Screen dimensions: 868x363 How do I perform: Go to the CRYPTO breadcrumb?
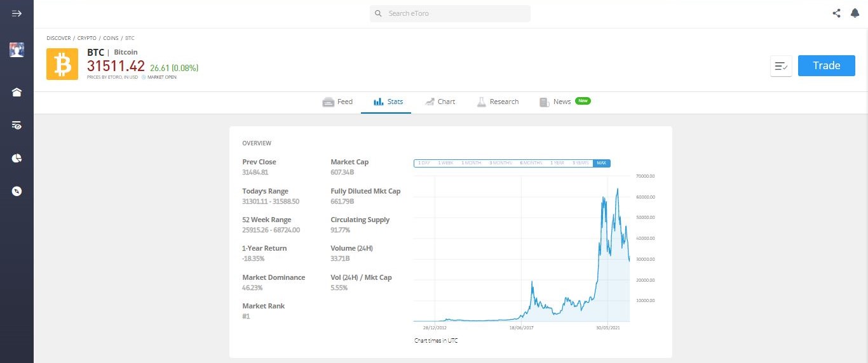(87, 38)
